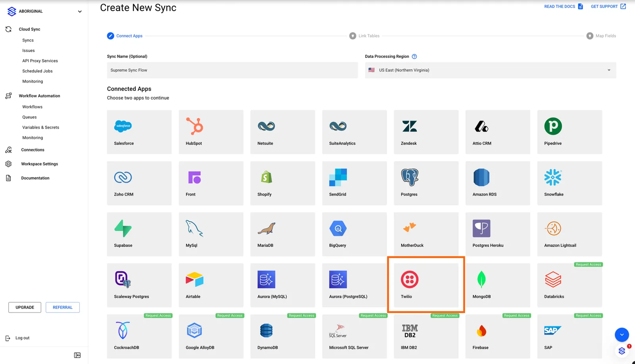Click Request Access badge on Databricks
Viewport: 635px width, 364px height.
click(588, 264)
